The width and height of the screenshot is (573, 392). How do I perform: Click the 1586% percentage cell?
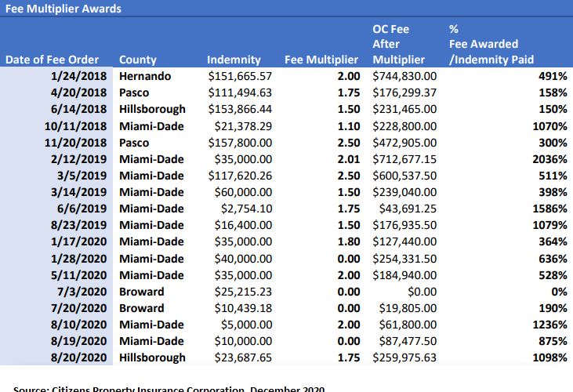click(549, 209)
